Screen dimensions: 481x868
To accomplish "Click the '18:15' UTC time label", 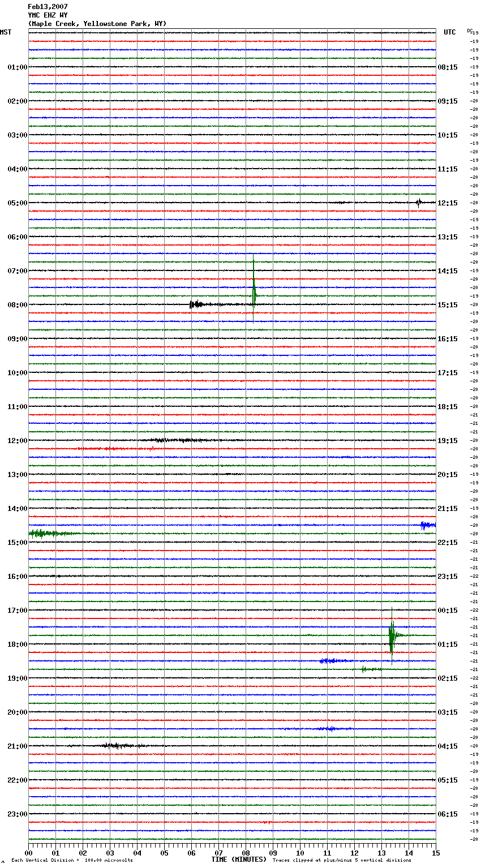I will 448,407.
